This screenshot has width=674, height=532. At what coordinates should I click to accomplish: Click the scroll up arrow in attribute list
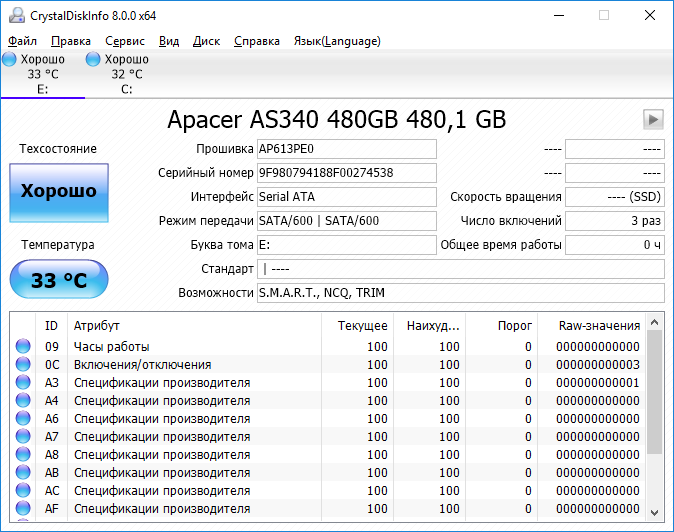(x=655, y=322)
